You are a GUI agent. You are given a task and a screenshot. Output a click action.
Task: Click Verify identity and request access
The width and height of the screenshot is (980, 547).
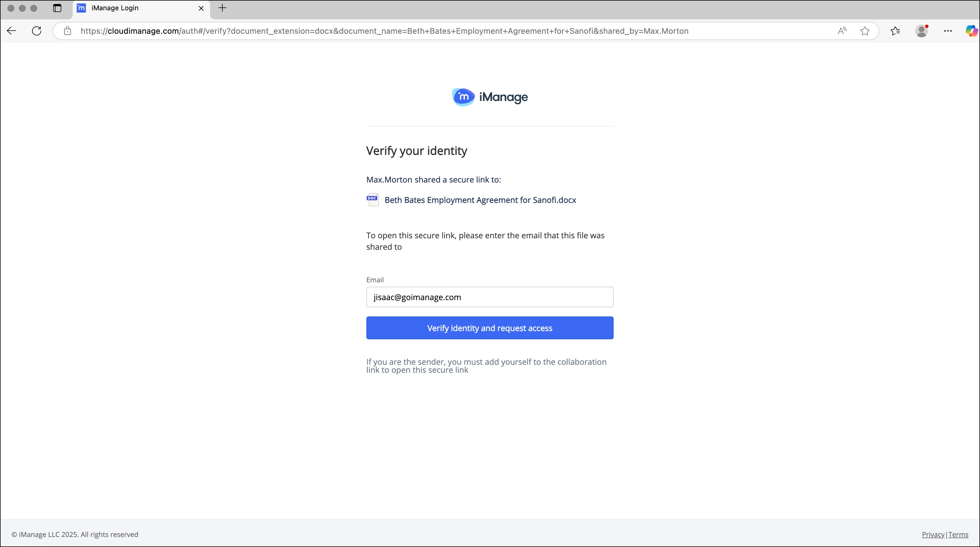[x=489, y=328]
